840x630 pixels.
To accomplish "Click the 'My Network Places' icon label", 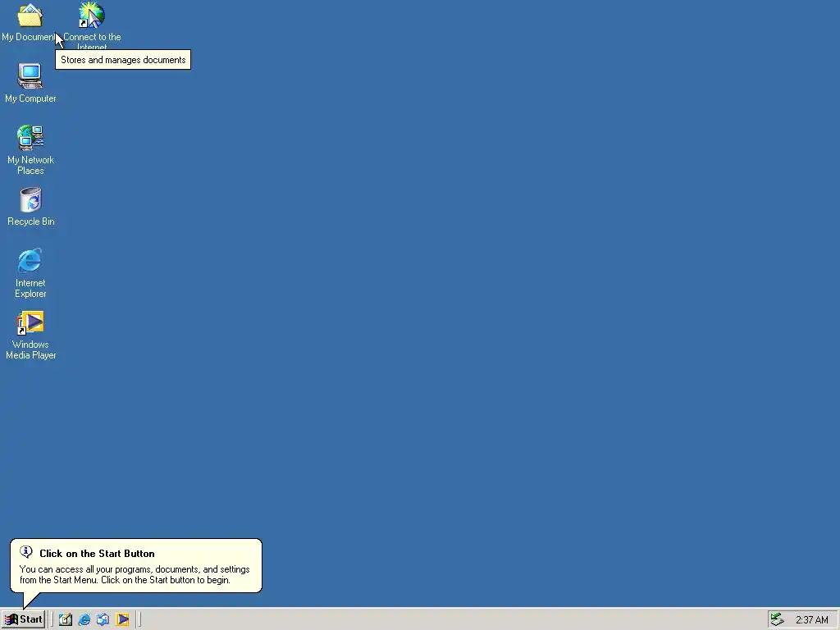I will (30, 165).
